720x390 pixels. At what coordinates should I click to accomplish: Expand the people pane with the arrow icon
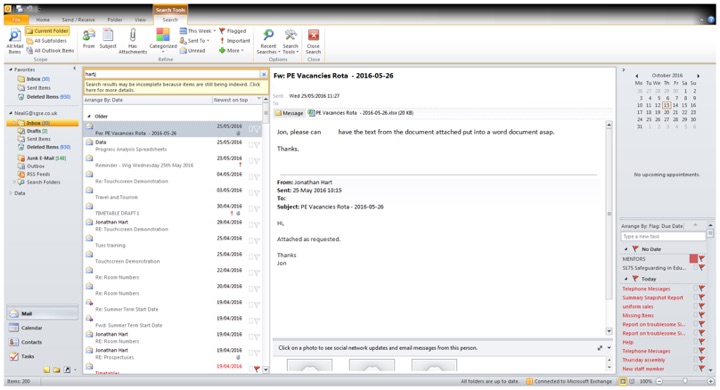[x=600, y=348]
